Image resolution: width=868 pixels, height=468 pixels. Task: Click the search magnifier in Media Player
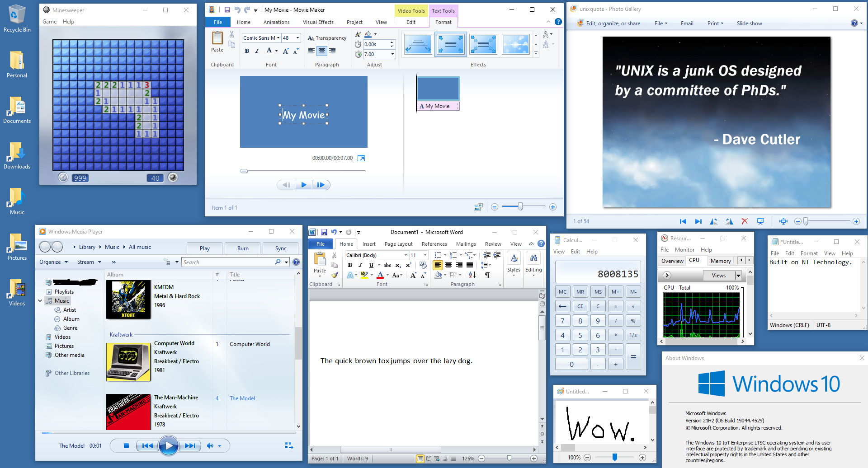(278, 262)
